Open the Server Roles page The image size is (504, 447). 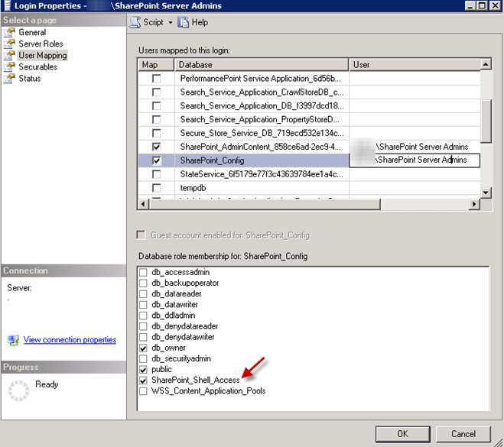coord(41,44)
